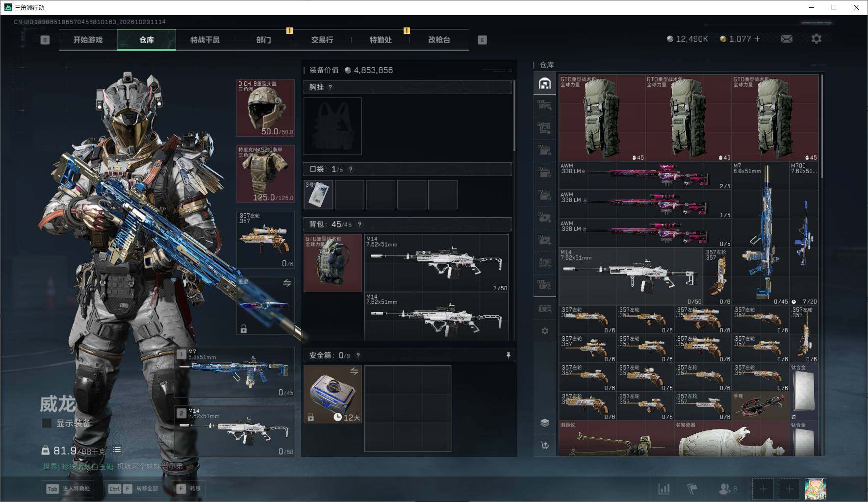Viewport: 868px width, 502px height.
Task: Switch to the 交易行 tab
Action: 322,40
